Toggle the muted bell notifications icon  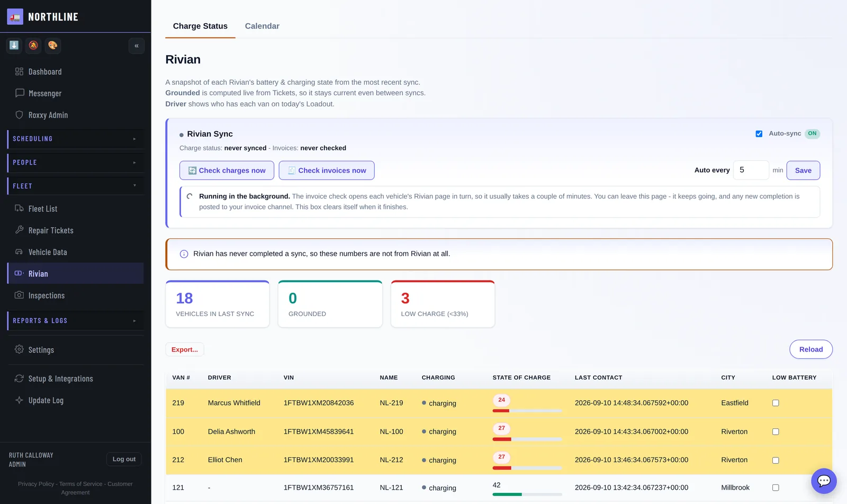click(33, 46)
